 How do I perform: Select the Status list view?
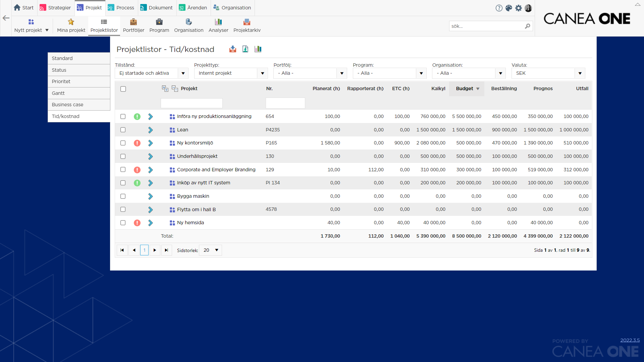point(79,70)
